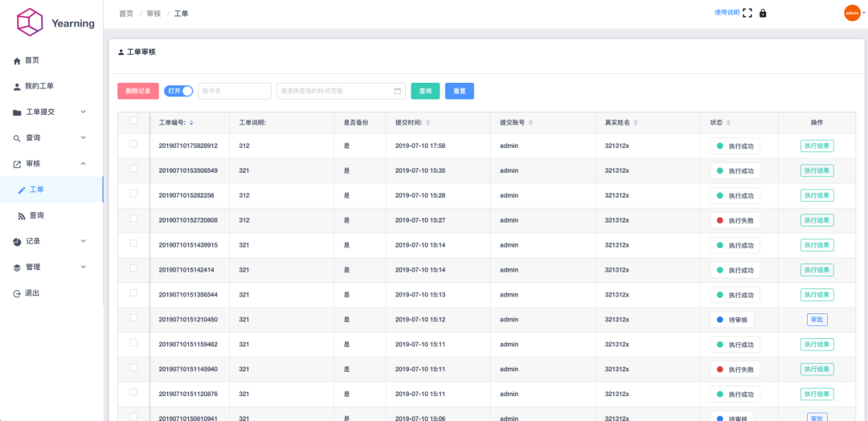Check the select-all header checkbox
Screen dimensions: 868x421
pos(133,121)
